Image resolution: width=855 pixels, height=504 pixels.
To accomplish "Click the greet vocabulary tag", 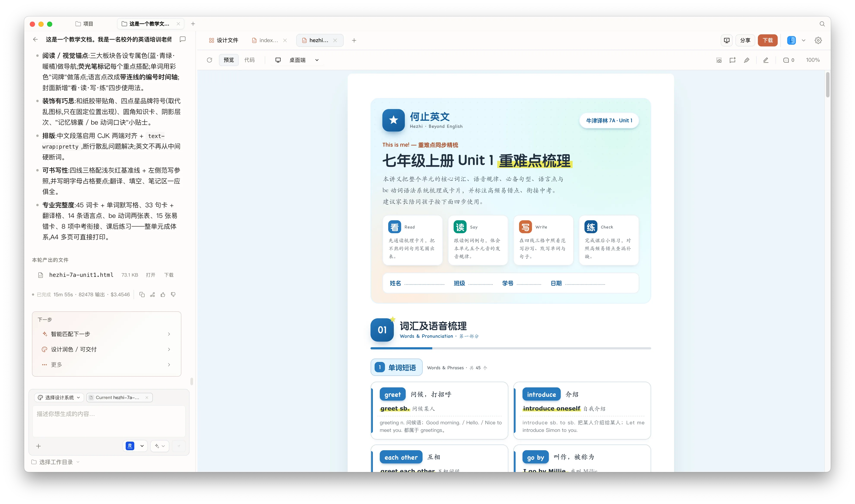I will point(393,395).
